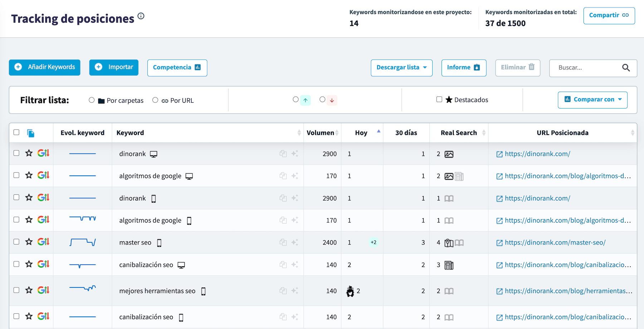This screenshot has height=329, width=644.
Task: Click the Añadir Keywords button
Action: click(x=45, y=68)
